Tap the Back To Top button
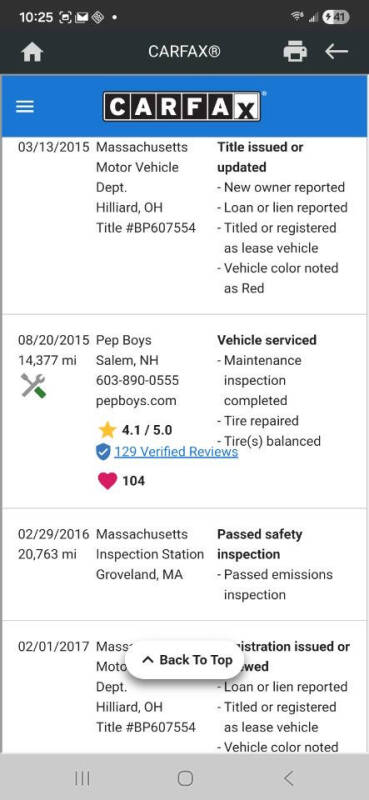 point(187,660)
